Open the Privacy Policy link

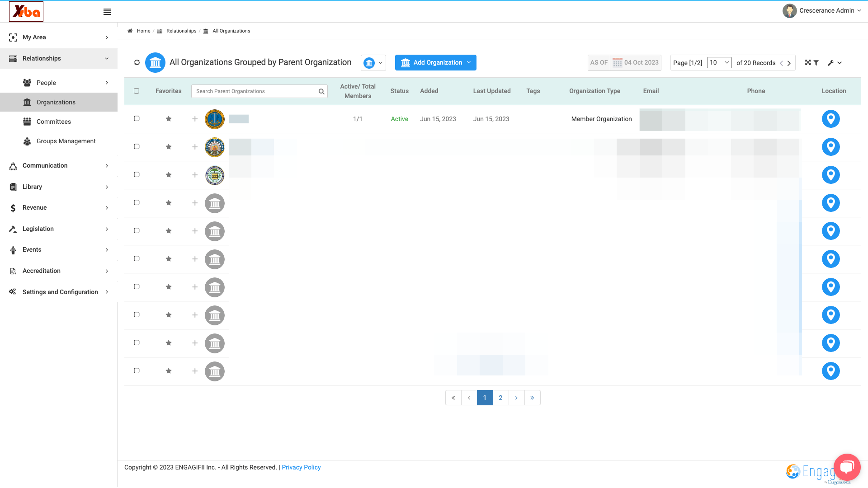pyautogui.click(x=301, y=467)
